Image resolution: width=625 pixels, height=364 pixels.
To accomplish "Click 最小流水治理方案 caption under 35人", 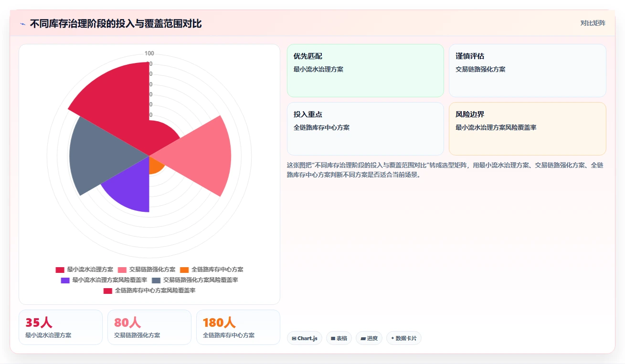I will [48, 335].
